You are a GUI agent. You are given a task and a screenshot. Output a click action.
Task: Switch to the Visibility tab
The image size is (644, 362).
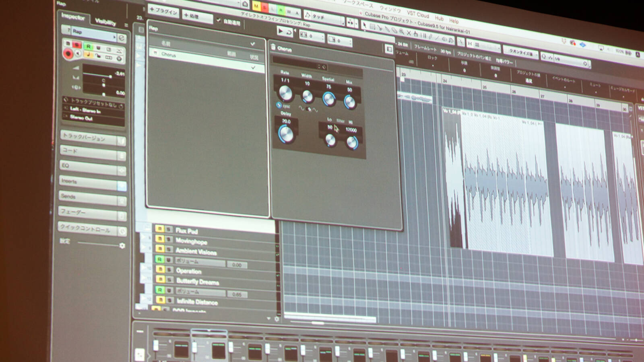105,22
